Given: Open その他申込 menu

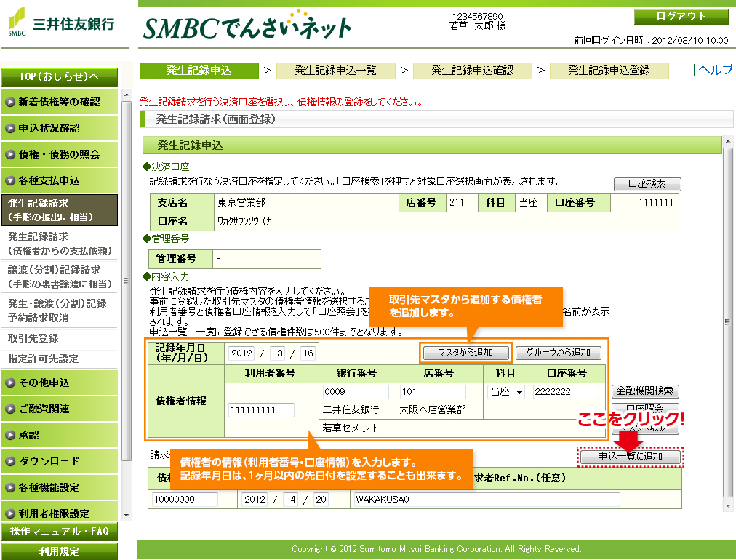Looking at the screenshot, I should pos(60,383).
